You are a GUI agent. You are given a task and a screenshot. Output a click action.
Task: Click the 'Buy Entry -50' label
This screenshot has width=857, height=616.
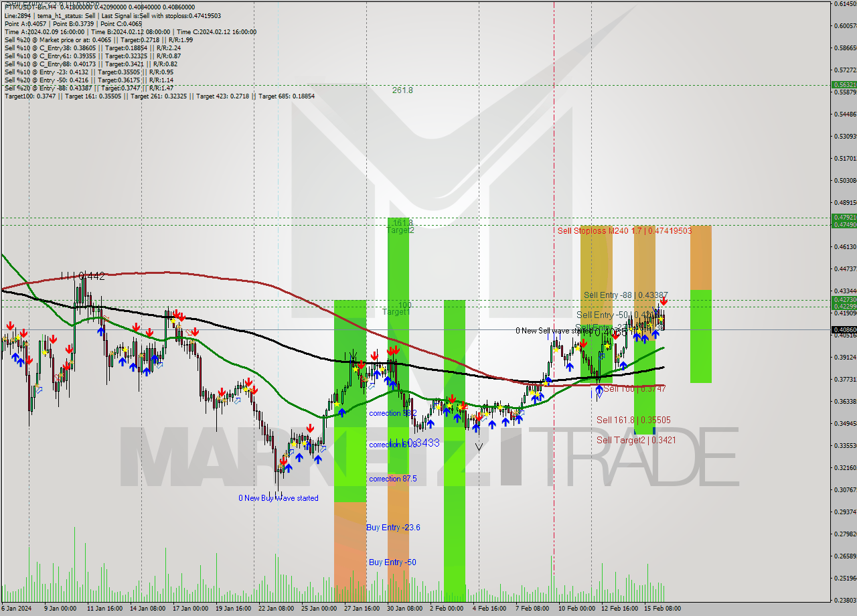392,562
